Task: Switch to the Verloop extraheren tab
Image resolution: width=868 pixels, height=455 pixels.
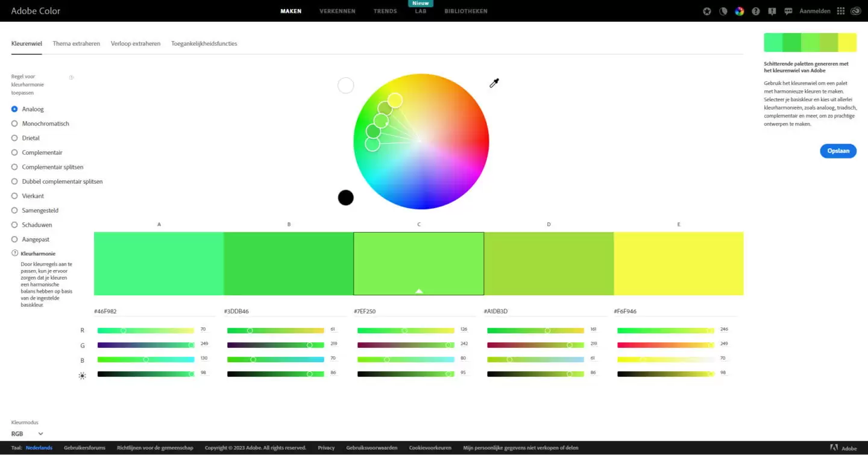Action: pos(135,43)
